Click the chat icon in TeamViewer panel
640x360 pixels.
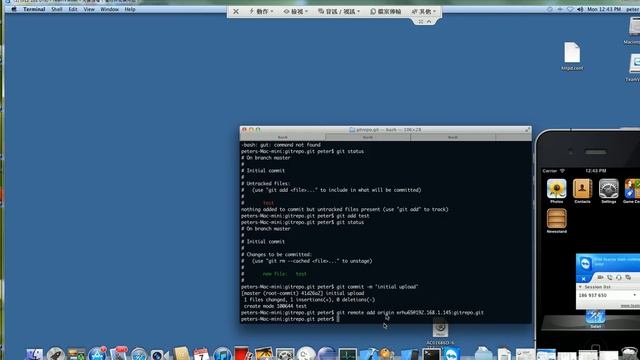628,278
